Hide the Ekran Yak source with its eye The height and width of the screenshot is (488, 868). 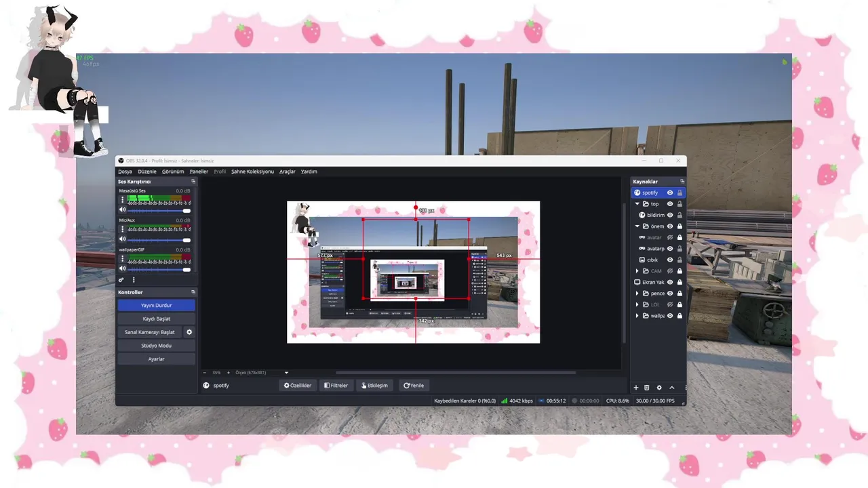[670, 282]
